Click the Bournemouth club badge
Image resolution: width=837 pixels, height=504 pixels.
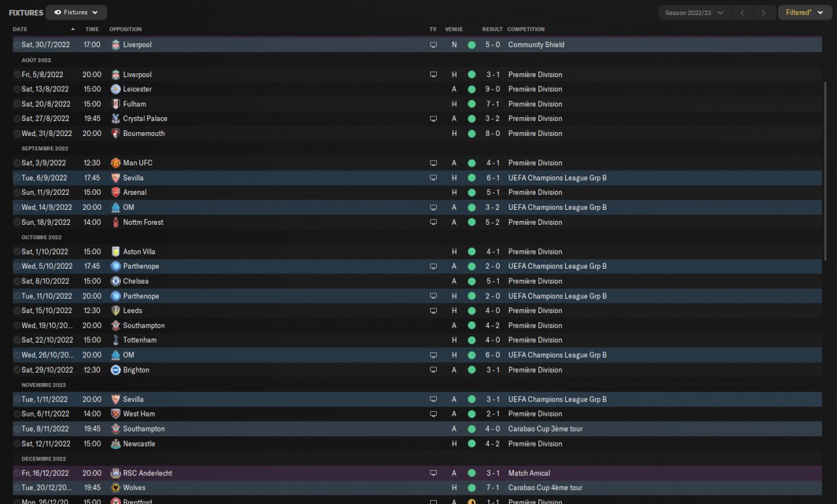[x=115, y=133]
